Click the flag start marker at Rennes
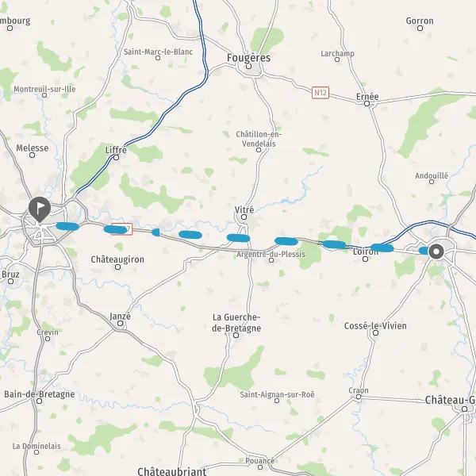 click(x=40, y=209)
